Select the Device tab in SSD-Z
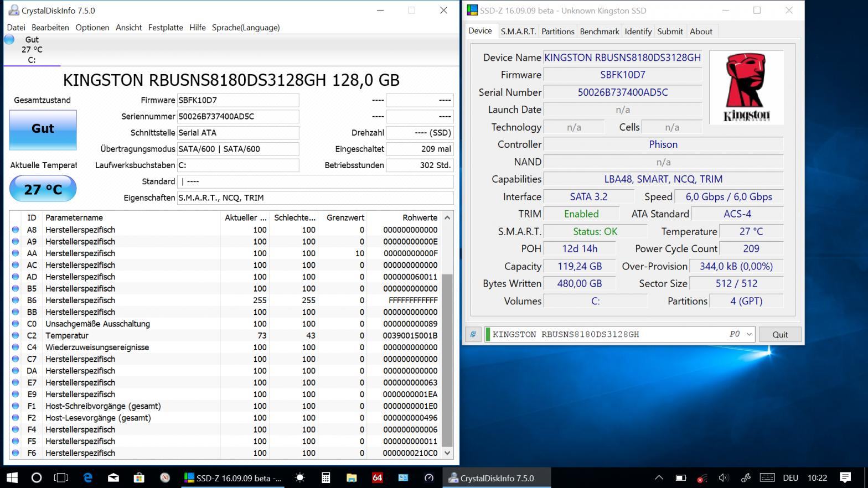 pos(480,31)
